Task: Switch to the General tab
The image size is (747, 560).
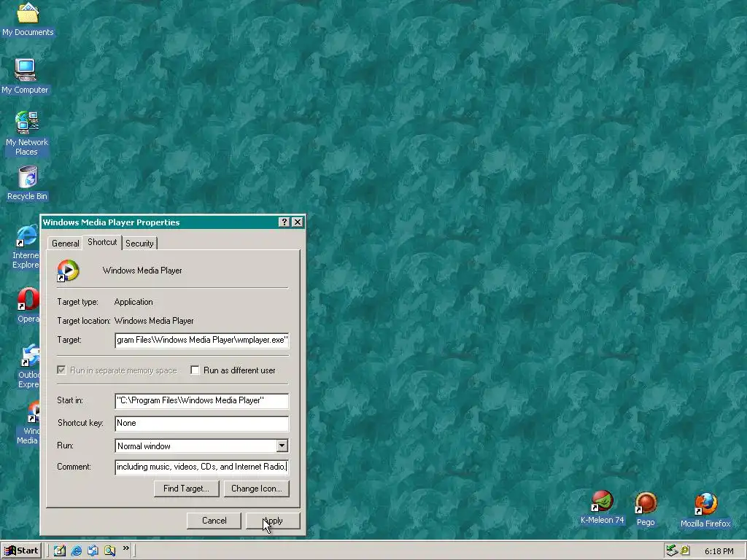Action: point(65,244)
